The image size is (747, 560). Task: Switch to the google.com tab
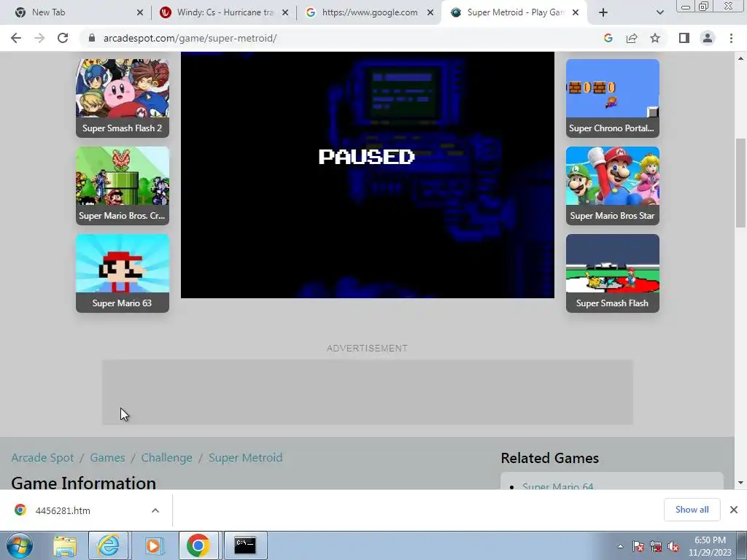click(369, 12)
